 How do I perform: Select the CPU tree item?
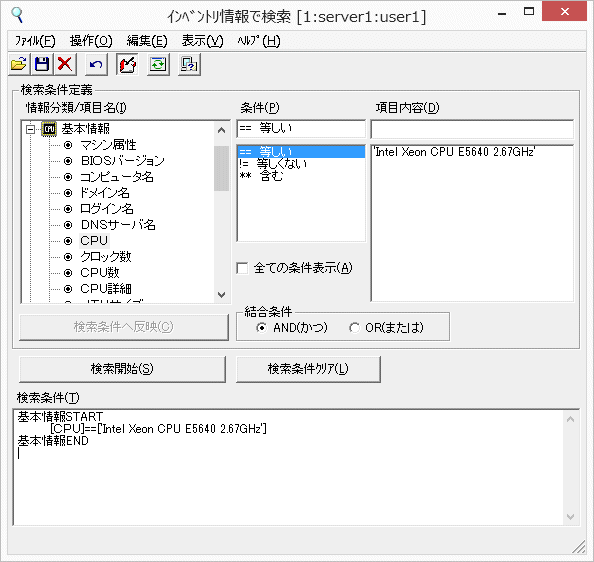[x=94, y=240]
